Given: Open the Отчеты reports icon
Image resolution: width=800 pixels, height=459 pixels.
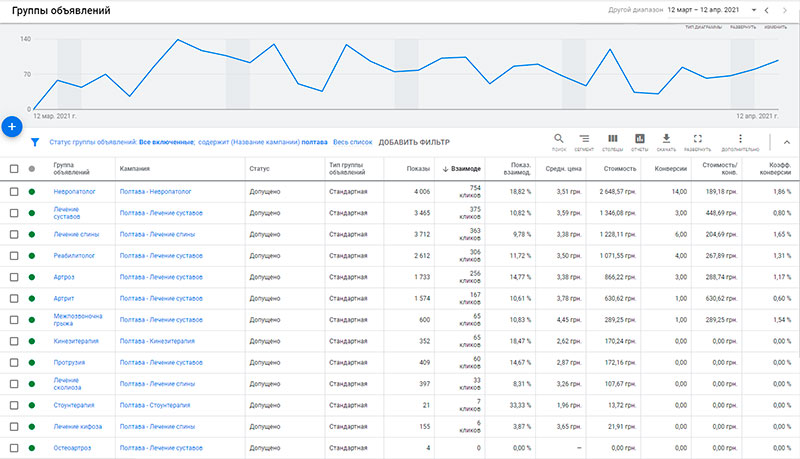Looking at the screenshot, I should [x=640, y=141].
